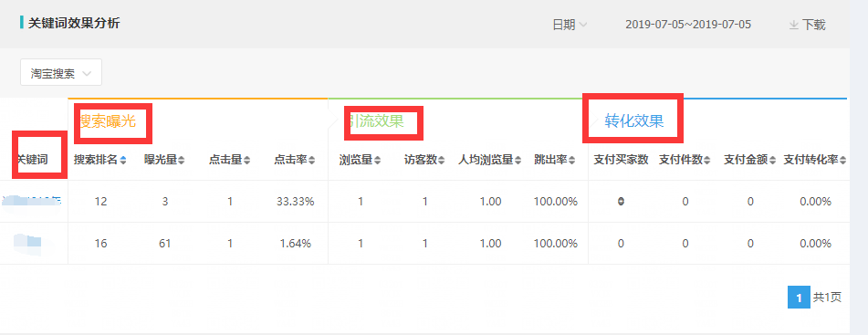Sort by 浏览量 column arrows
Viewport: 868px width, 335px height.
pyautogui.click(x=377, y=161)
